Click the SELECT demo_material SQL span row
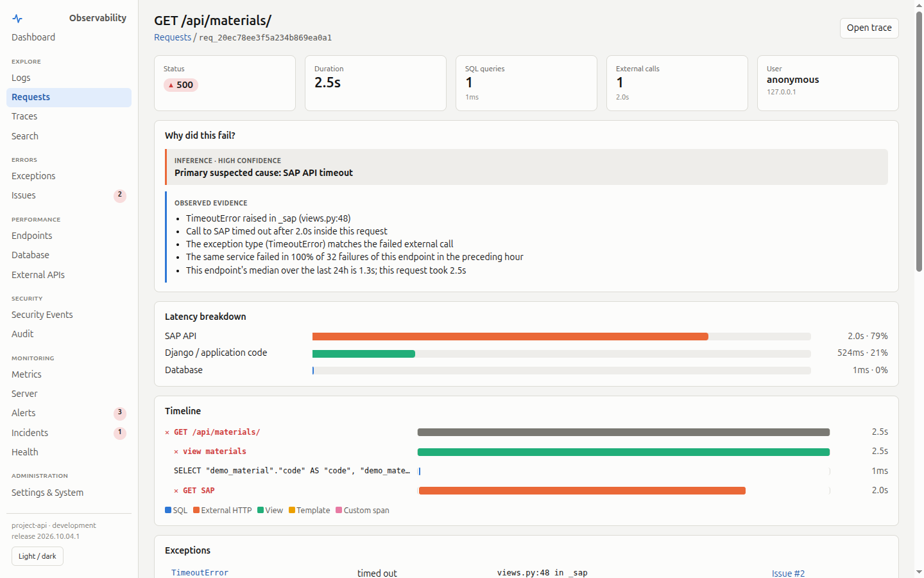924x578 pixels. pyautogui.click(x=527, y=471)
